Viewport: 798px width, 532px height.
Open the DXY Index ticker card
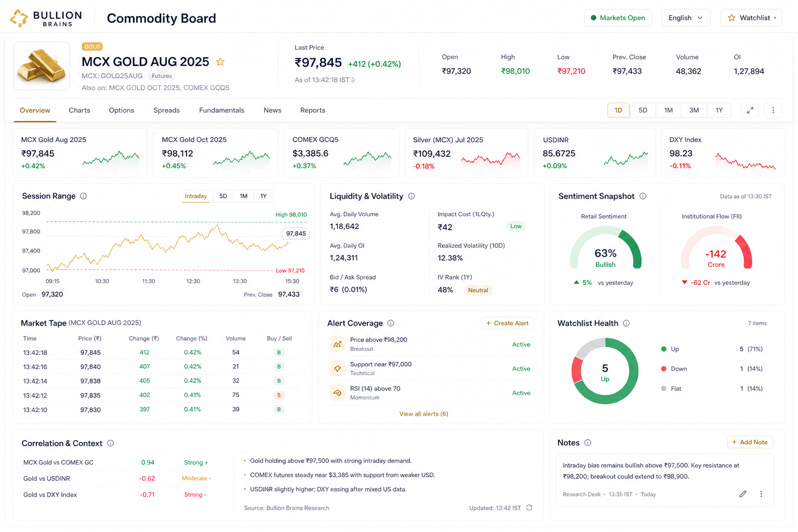pyautogui.click(x=723, y=153)
